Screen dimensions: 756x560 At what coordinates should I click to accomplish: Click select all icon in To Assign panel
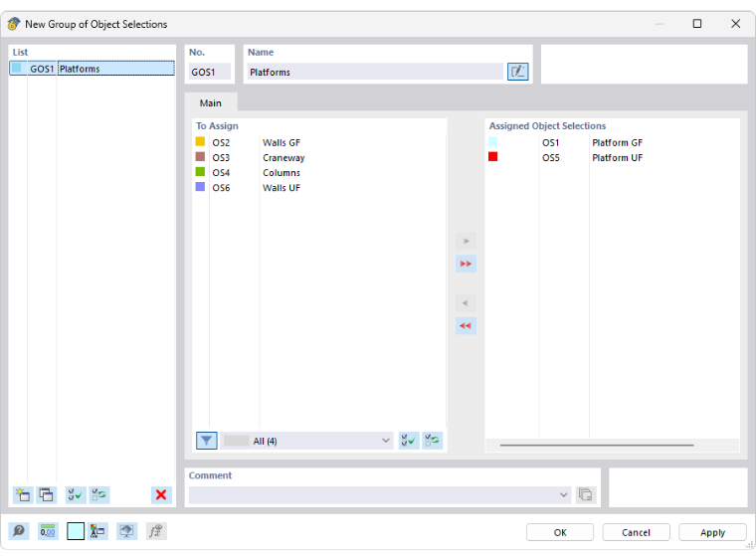(x=409, y=441)
